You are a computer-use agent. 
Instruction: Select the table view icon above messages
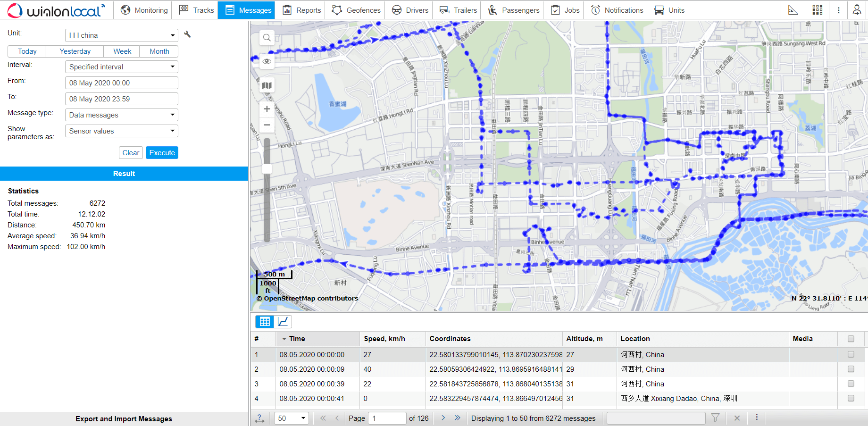(265, 321)
